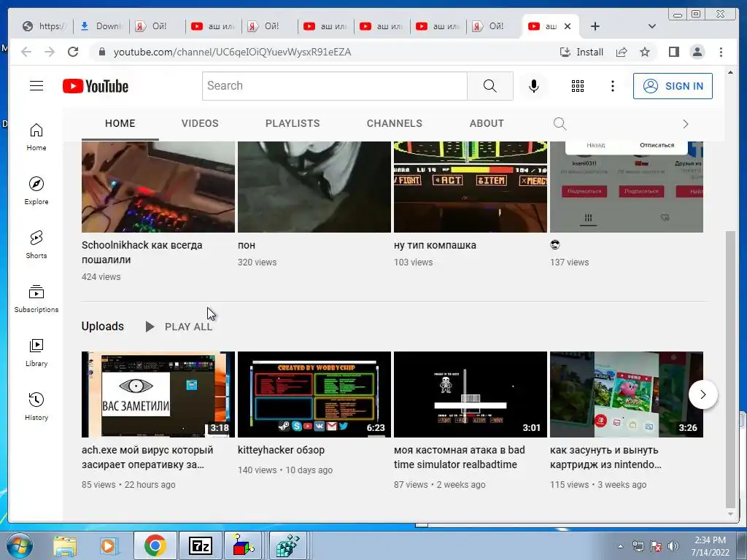Open Windows Media Player from taskbar
Screen dimensions: 747x560
[x=109, y=545]
